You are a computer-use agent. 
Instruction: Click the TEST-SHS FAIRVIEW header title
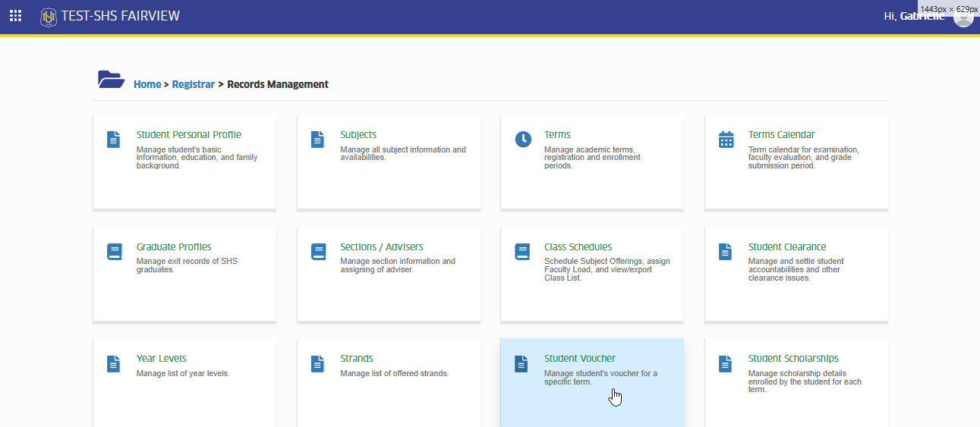coord(121,16)
